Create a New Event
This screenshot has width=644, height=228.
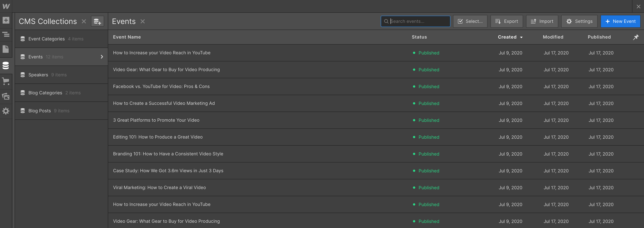coord(620,21)
